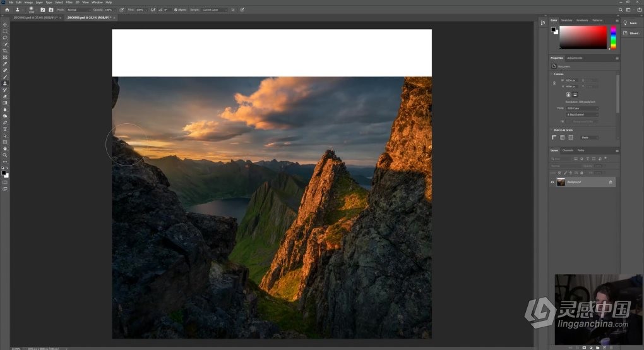
Task: Select the History Brush tool
Action: point(5,90)
